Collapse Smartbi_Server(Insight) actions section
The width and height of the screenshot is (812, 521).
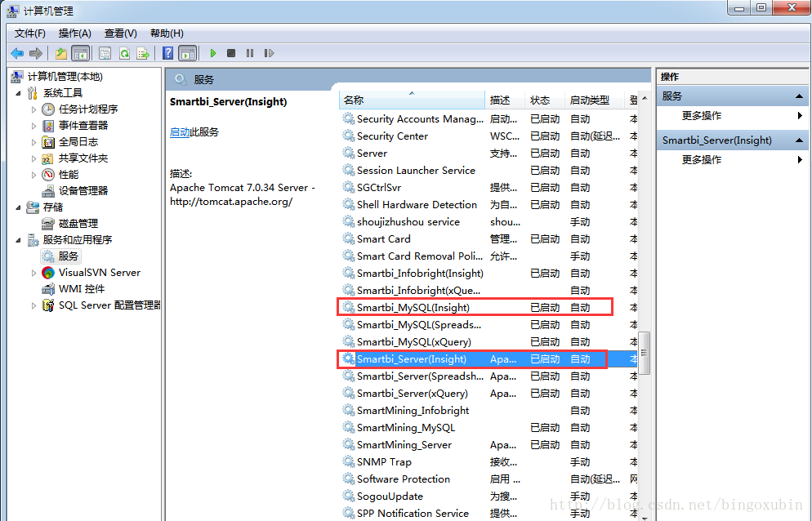(799, 140)
